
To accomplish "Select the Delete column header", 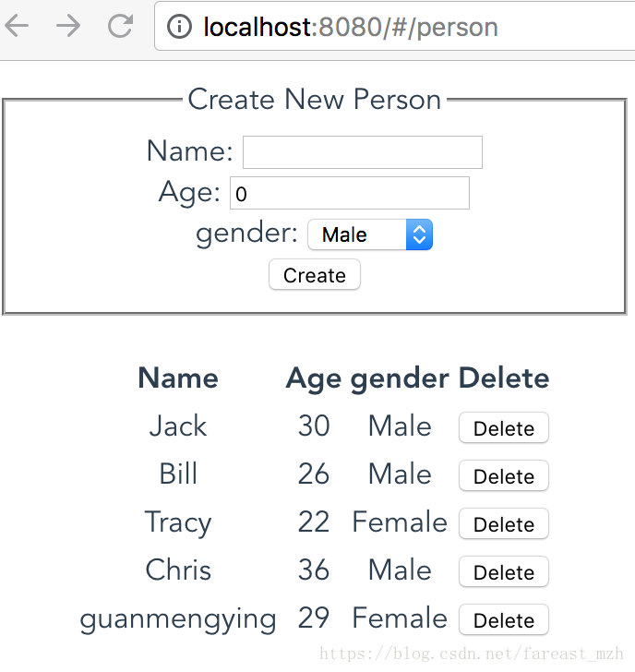I will click(504, 378).
